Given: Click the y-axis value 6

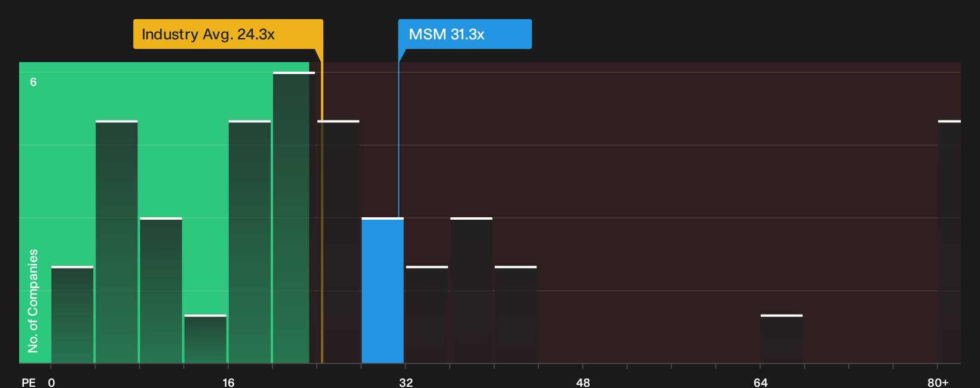Looking at the screenshot, I should tap(33, 82).
